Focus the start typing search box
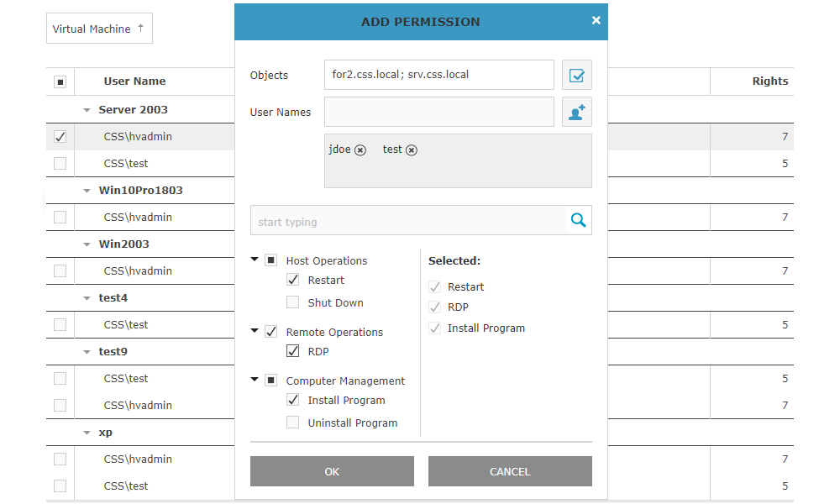Viewport: 840px width, 504px height. click(x=409, y=222)
